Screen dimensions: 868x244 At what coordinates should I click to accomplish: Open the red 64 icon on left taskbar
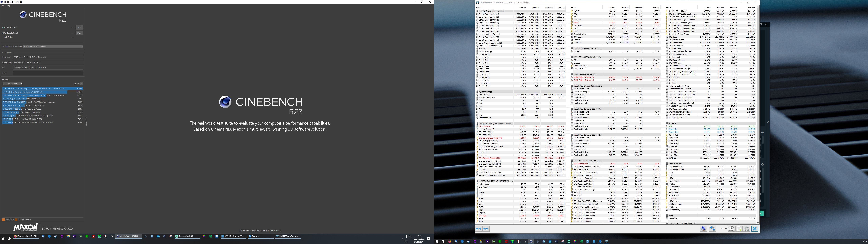point(93,236)
